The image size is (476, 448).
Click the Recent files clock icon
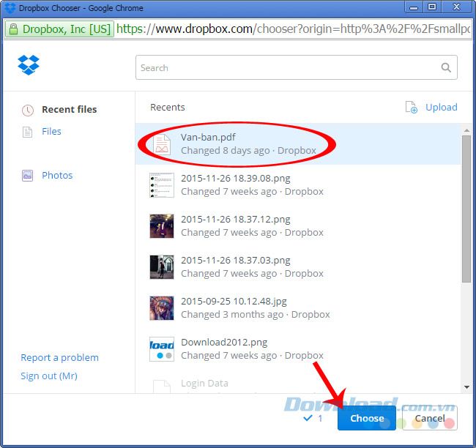[x=28, y=111]
